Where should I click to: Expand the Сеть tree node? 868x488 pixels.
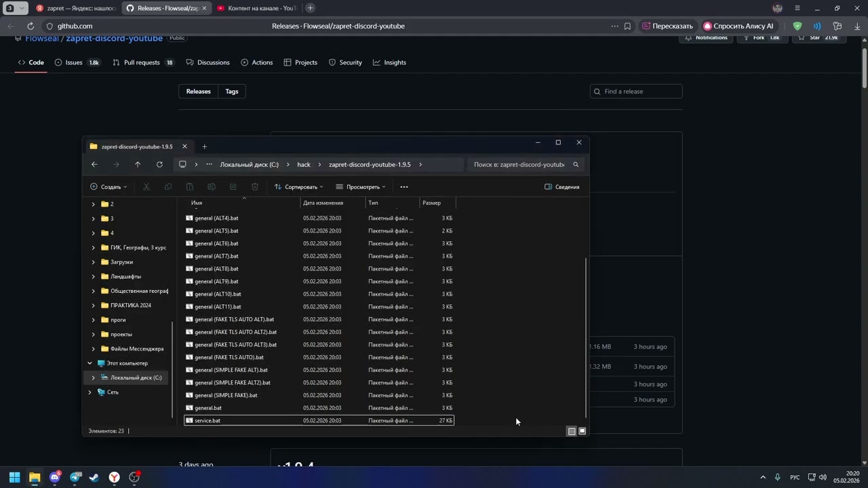point(90,392)
